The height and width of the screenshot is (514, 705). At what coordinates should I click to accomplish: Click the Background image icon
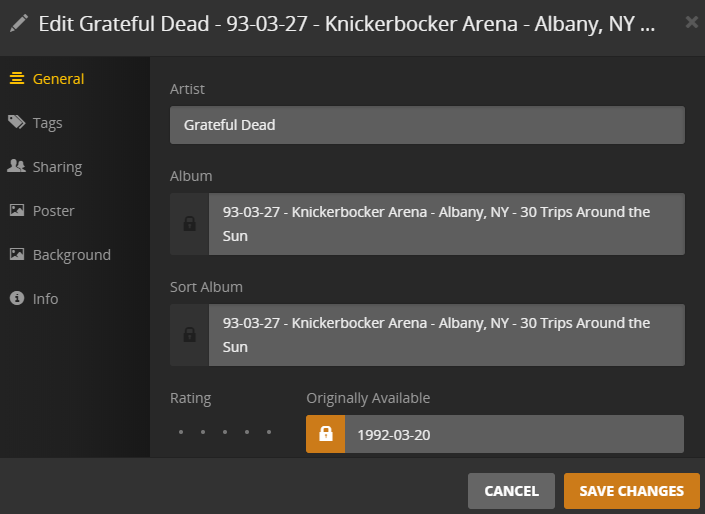click(x=16, y=255)
